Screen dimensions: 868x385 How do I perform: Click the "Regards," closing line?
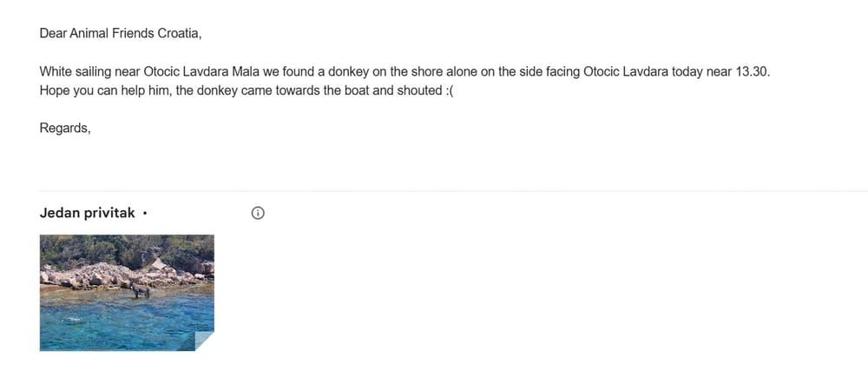click(65, 129)
